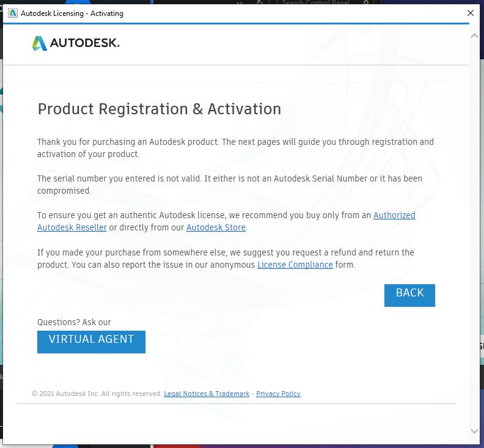484x448 pixels.
Task: Launch the VIRTUAL AGENT button
Action: (x=91, y=341)
